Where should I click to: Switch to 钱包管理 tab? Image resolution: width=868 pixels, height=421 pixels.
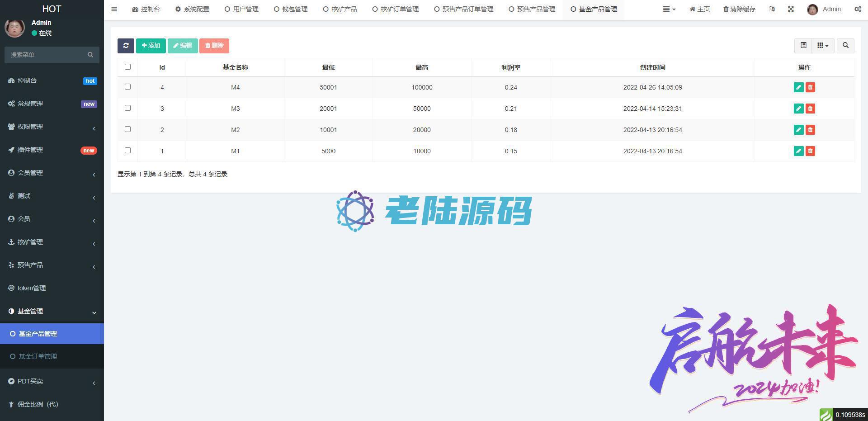pyautogui.click(x=291, y=9)
